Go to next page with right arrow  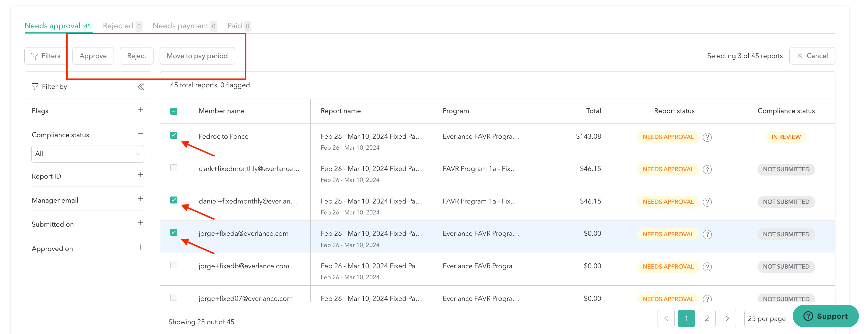click(728, 318)
